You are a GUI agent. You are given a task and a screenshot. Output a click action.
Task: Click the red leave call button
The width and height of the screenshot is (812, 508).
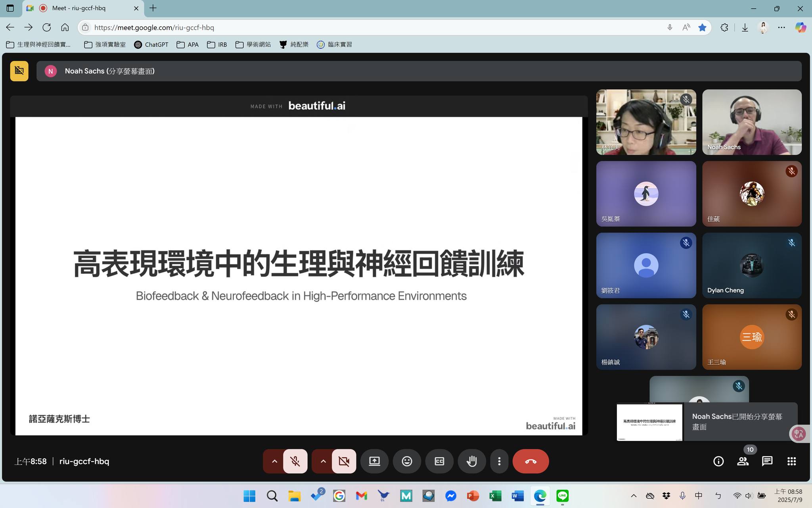pyautogui.click(x=530, y=461)
